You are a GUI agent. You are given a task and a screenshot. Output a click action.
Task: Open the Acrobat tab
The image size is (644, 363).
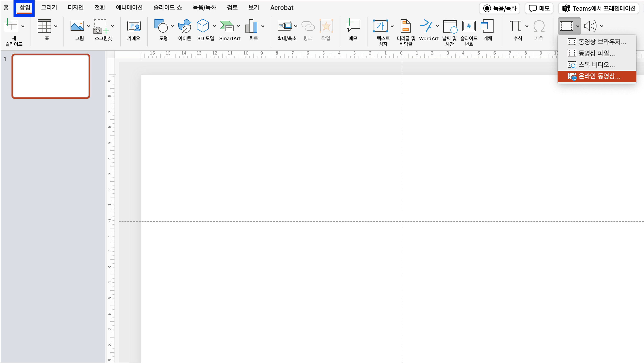tap(282, 8)
